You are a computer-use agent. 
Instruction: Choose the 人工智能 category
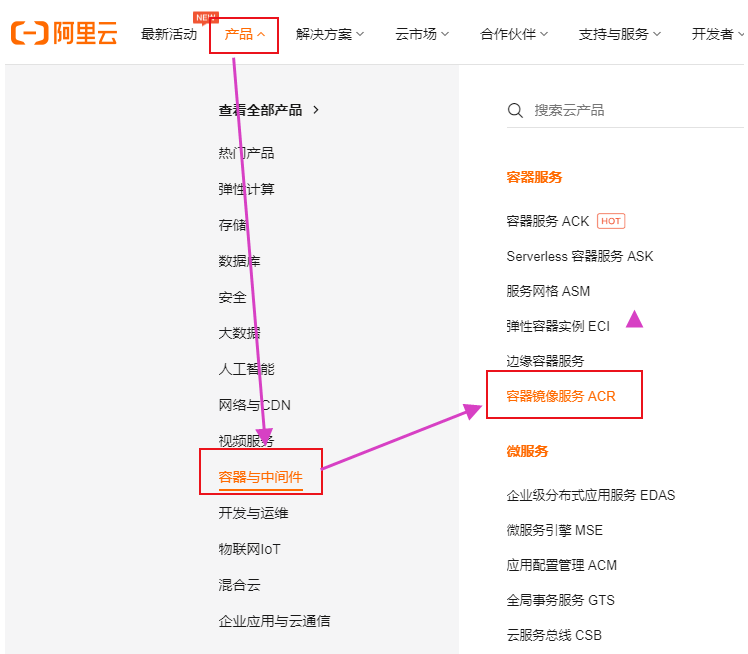point(246,369)
